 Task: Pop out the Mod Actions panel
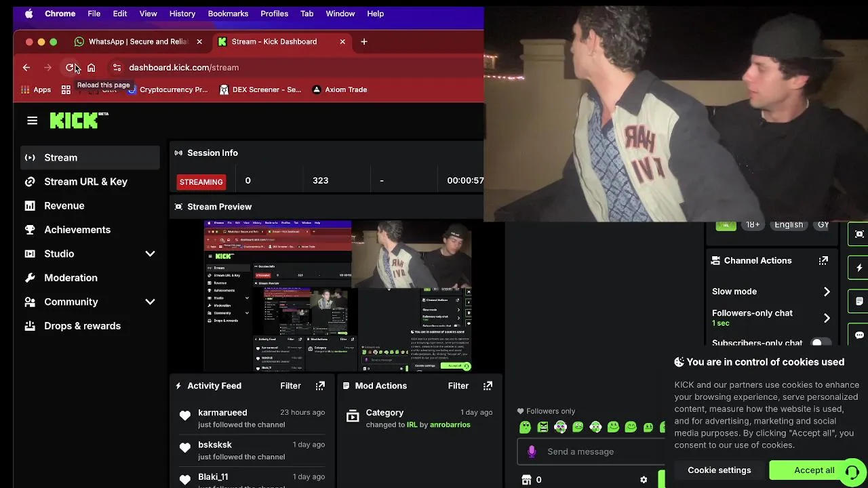pyautogui.click(x=488, y=386)
